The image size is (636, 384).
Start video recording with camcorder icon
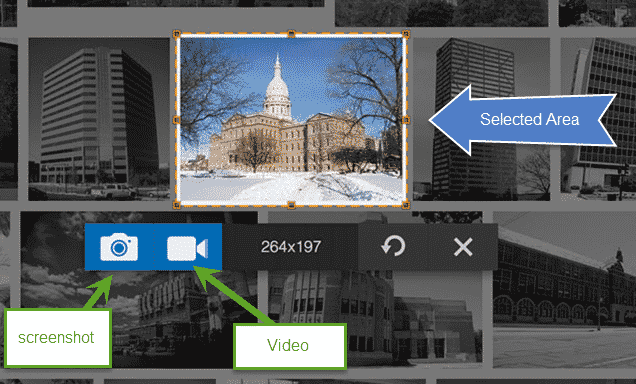[x=187, y=248]
